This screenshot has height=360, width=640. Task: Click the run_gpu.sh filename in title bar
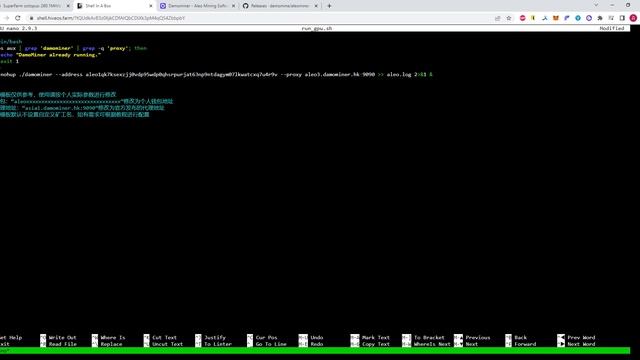[317, 28]
